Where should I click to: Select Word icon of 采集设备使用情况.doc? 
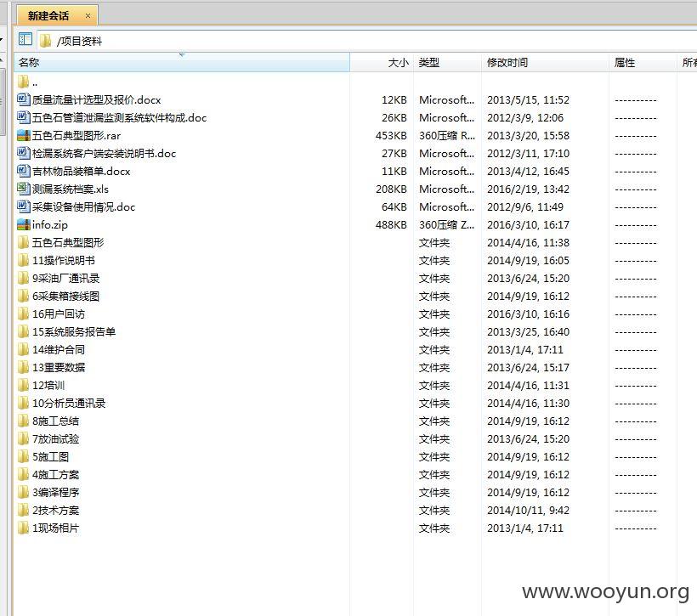23,206
